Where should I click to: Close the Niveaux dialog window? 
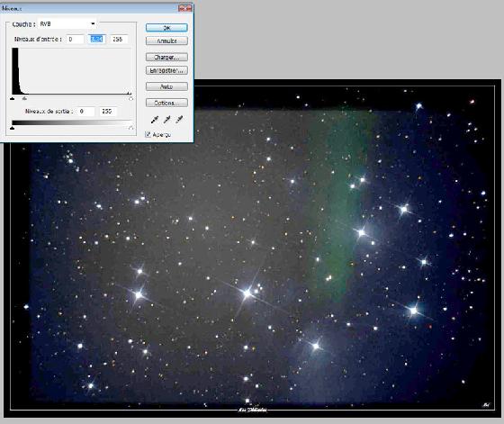[x=184, y=9]
